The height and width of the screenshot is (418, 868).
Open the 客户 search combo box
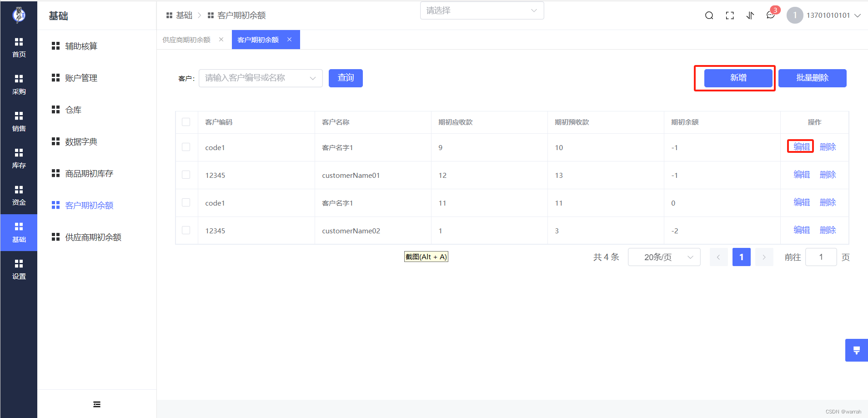pos(261,78)
